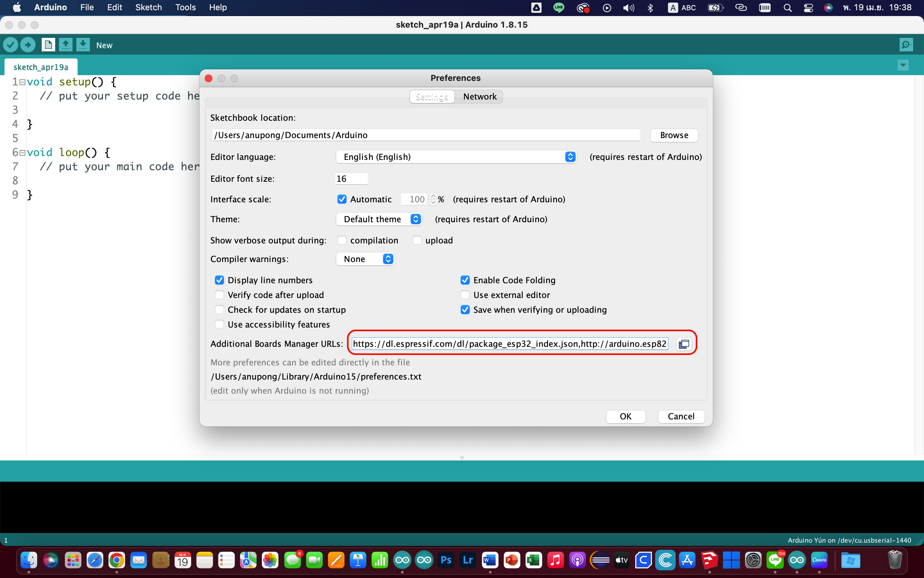Check Check for updates on startup
This screenshot has height=578, width=924.
click(x=219, y=310)
